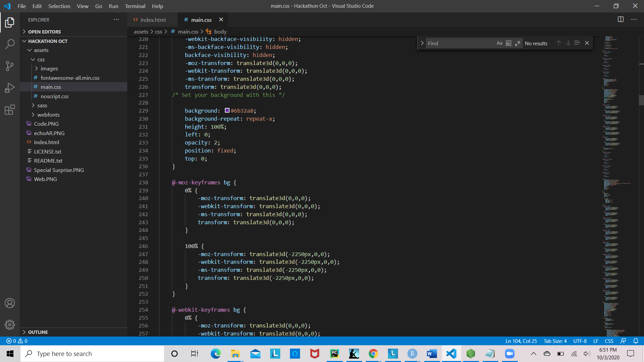Open Manage settings gear icon
The width and height of the screenshot is (644, 362).
10,324
